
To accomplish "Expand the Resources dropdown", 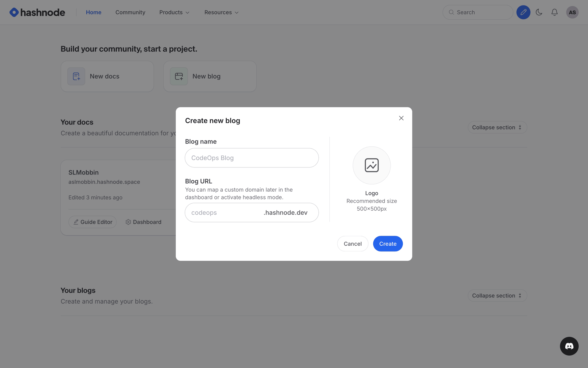I will pos(221,12).
